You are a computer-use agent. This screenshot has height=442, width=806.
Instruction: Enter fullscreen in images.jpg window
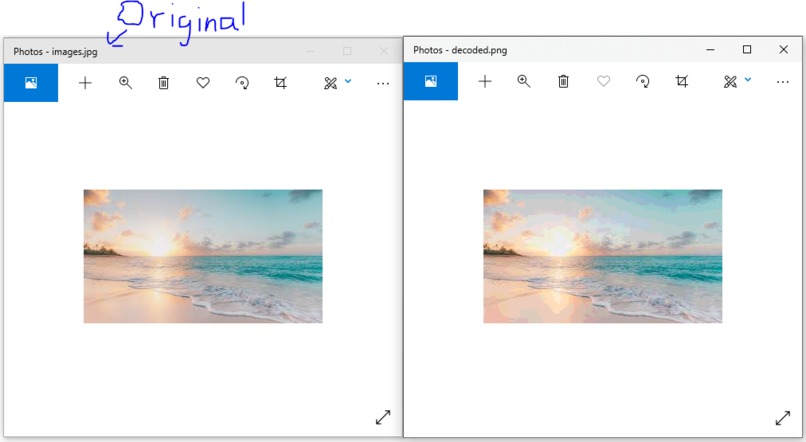coord(383,417)
